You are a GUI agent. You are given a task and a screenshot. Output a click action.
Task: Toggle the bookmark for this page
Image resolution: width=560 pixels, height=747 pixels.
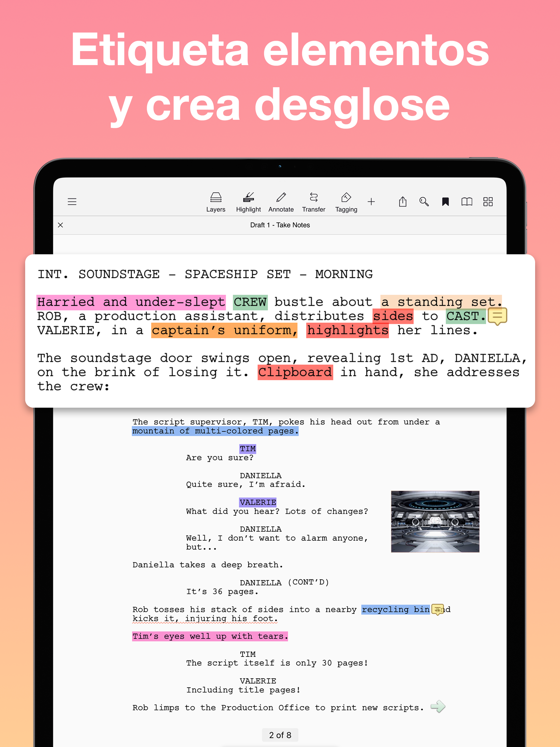coord(445,202)
